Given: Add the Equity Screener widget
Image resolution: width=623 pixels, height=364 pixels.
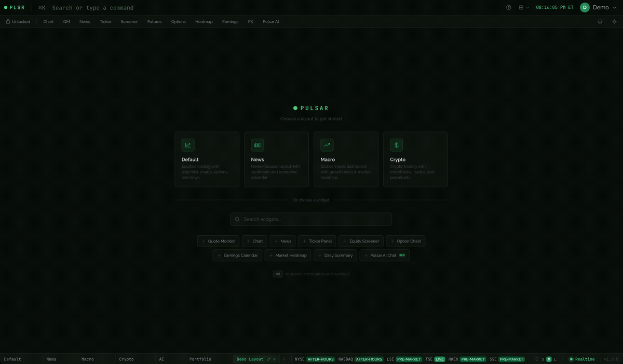Looking at the screenshot, I should [x=361, y=241].
